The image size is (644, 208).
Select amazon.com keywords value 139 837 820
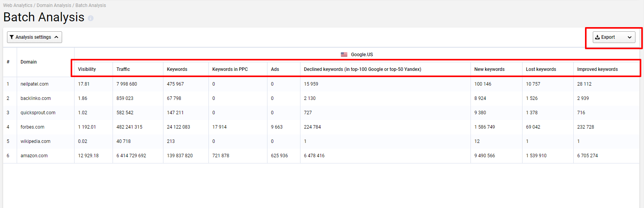coord(180,156)
